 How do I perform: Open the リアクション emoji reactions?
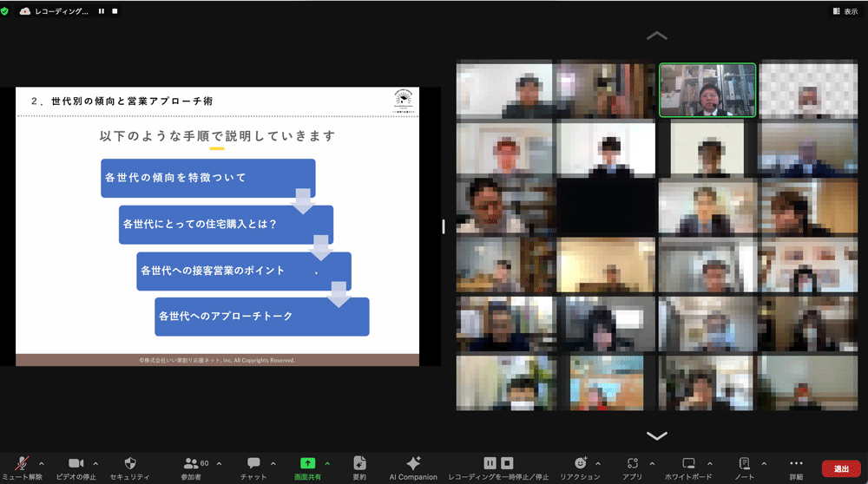[580, 464]
